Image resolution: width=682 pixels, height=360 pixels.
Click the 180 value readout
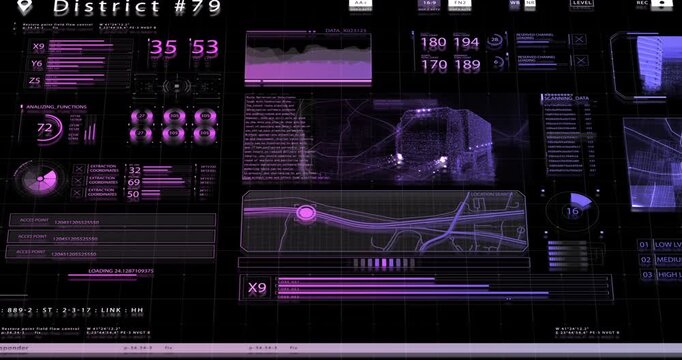[434, 43]
